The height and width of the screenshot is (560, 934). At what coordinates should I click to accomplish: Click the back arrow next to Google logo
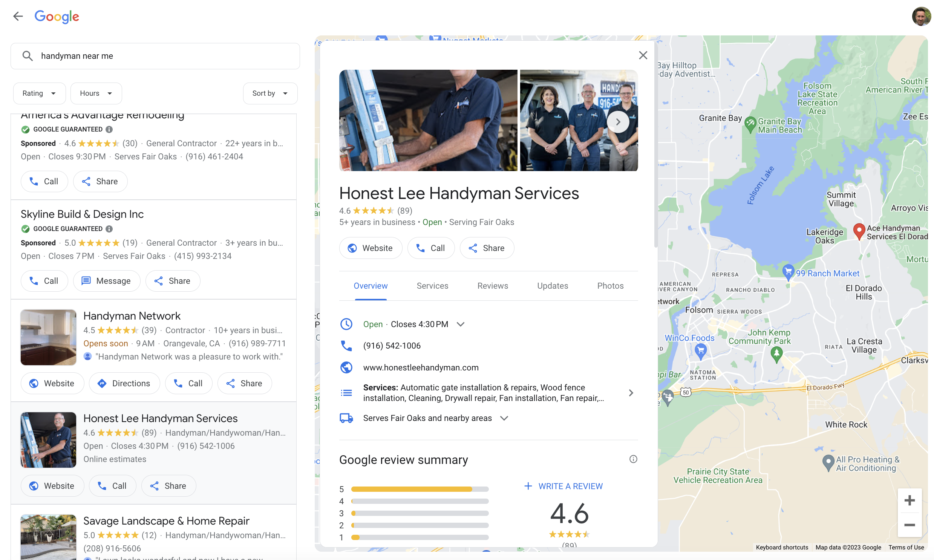click(18, 16)
